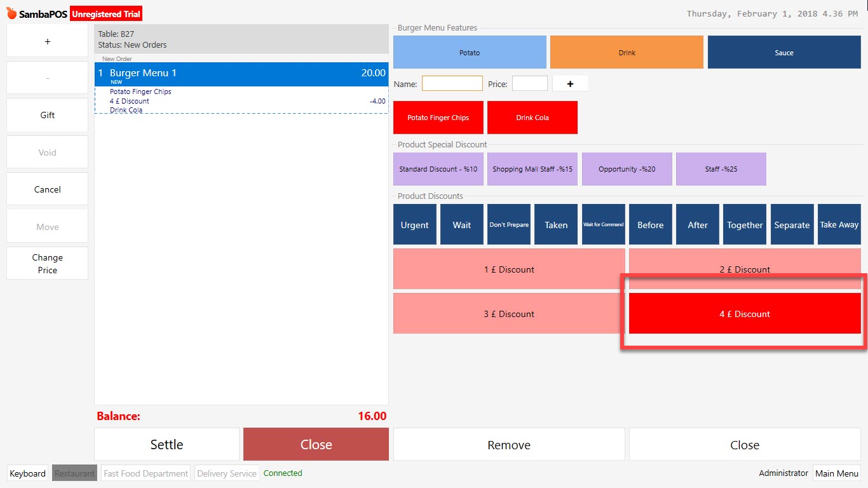Image resolution: width=868 pixels, height=488 pixels.
Task: Click the + button in the left panel
Action: click(x=46, y=41)
